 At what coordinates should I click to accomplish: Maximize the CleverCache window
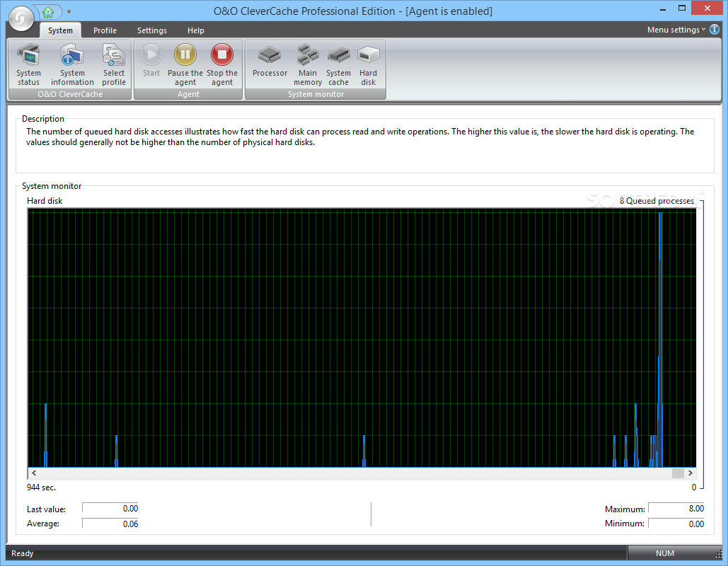[x=681, y=8]
